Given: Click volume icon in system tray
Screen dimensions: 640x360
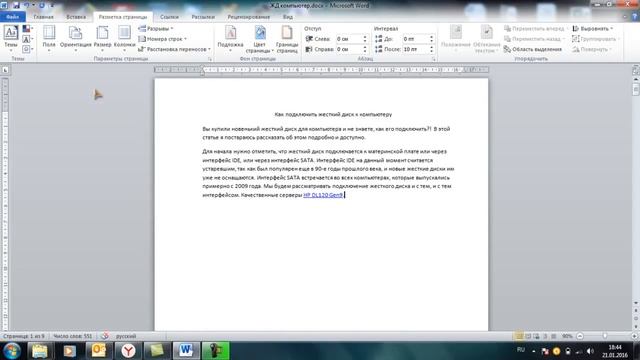Looking at the screenshot, I should point(590,351).
